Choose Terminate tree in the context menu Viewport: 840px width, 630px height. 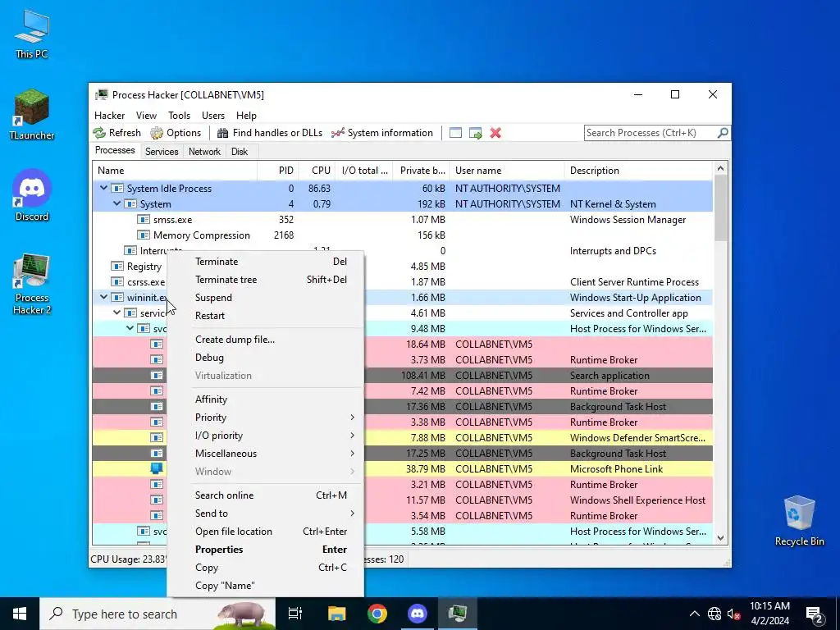[x=266, y=280]
